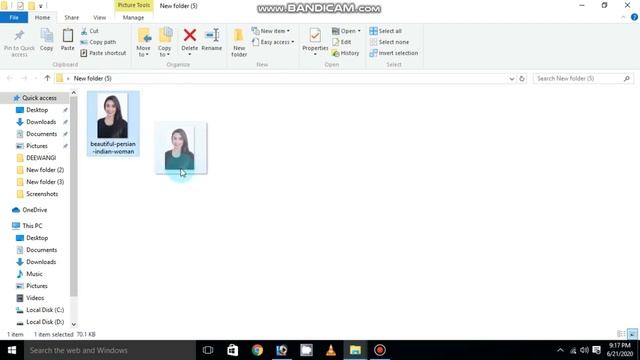Click Copy path in Clipboard group
Screen dimensions: 640x360
(x=98, y=42)
